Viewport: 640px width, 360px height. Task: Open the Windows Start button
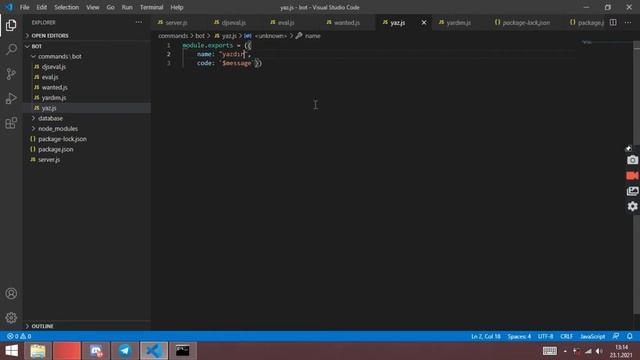coord(11,351)
